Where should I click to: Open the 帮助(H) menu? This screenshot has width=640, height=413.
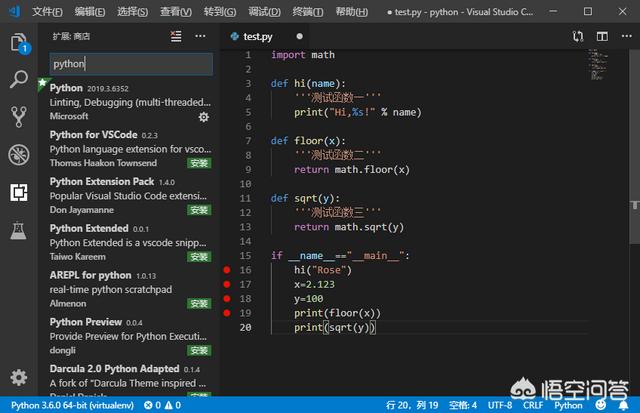pyautogui.click(x=351, y=12)
